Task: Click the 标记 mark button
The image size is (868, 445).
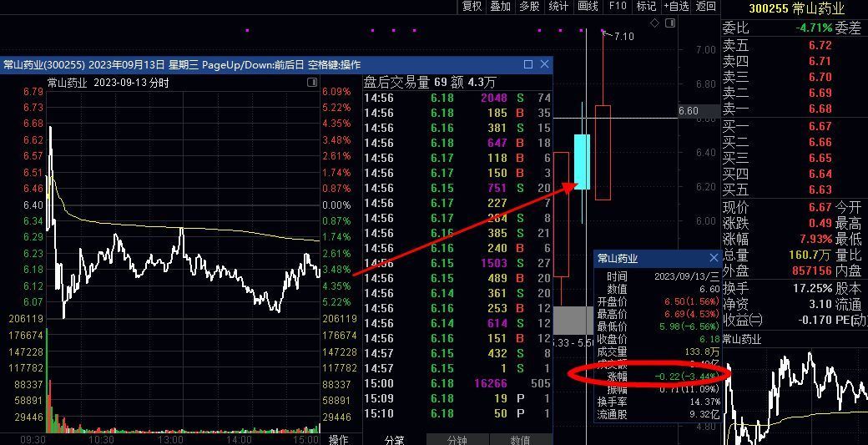Action: (x=646, y=7)
